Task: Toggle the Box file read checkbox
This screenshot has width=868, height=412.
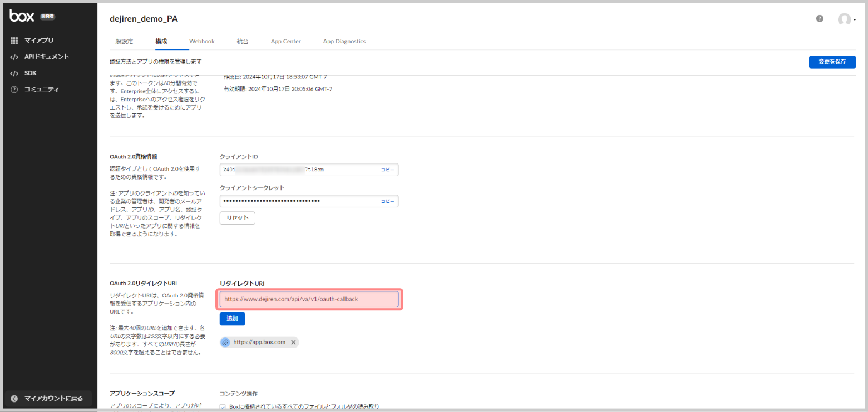Action: point(223,407)
